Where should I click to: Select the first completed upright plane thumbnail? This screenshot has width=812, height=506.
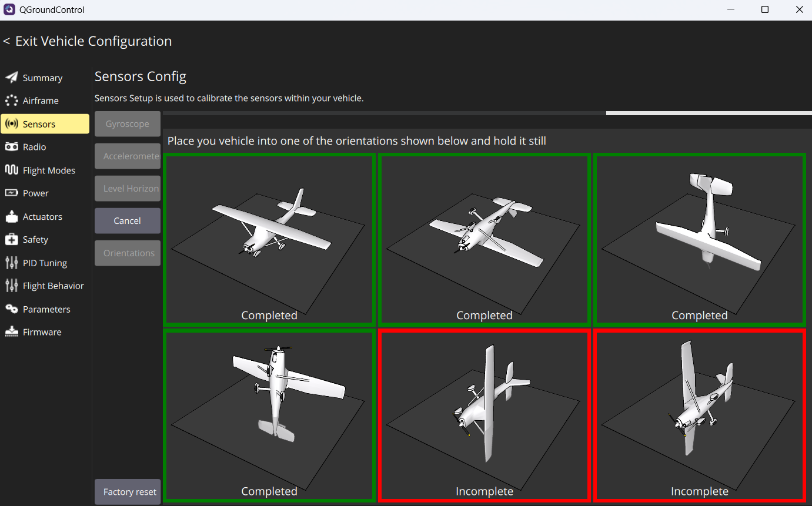point(269,240)
